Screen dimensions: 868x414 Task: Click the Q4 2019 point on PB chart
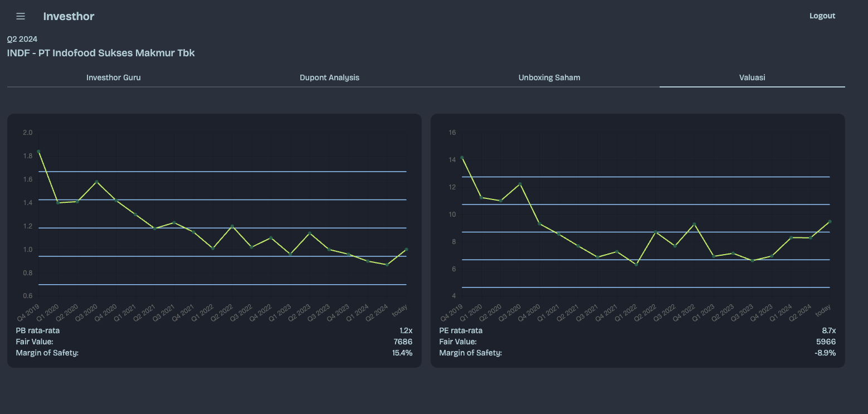pyautogui.click(x=38, y=152)
